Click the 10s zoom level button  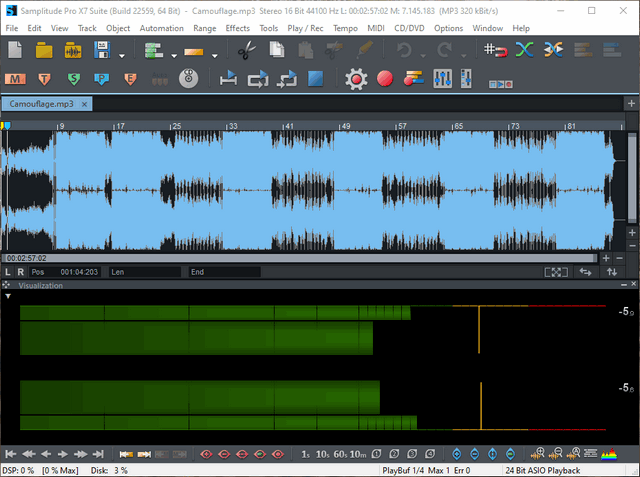[x=325, y=454]
